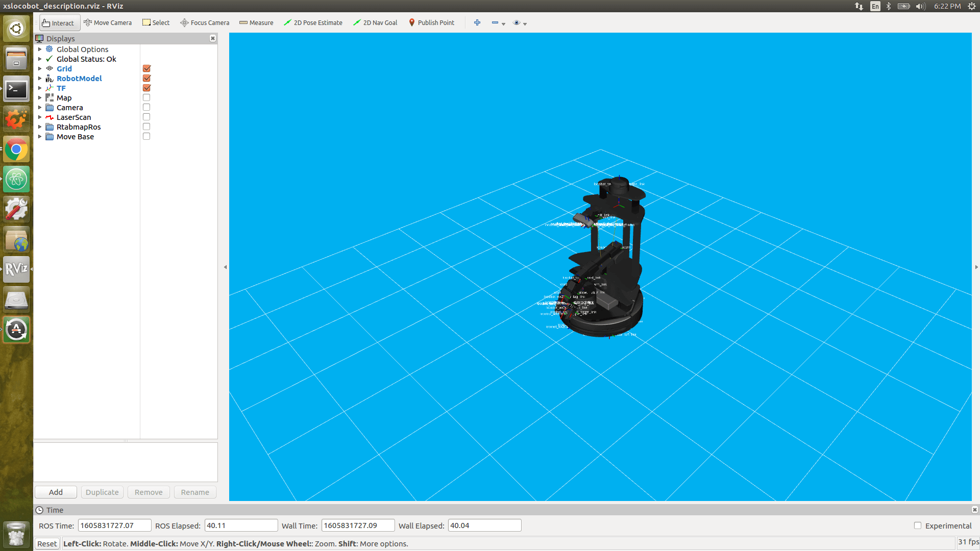Image resolution: width=980 pixels, height=551 pixels.
Task: Enable the Move Base group checkbox
Action: point(146,136)
